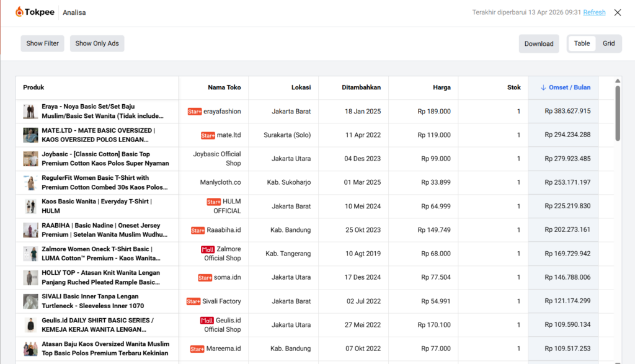Click the Omset sort arrow icon
The height and width of the screenshot is (364, 635).
(543, 87)
